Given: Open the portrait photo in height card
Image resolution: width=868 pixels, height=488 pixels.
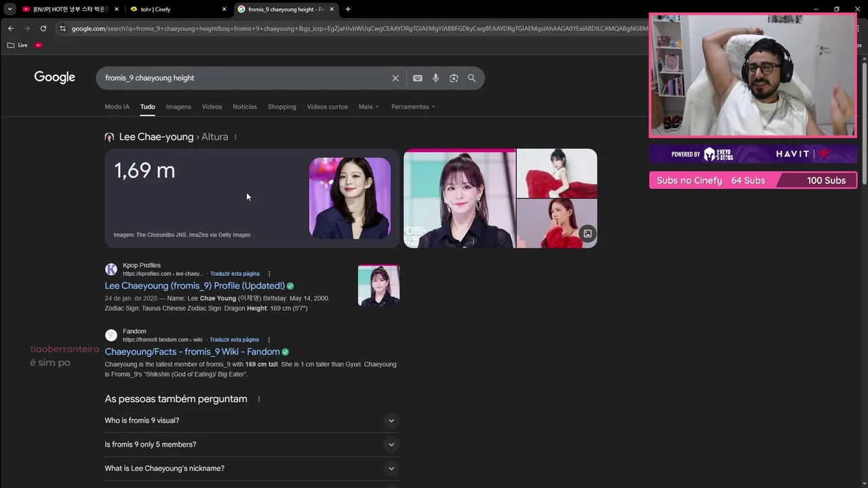Looking at the screenshot, I should coord(350,198).
